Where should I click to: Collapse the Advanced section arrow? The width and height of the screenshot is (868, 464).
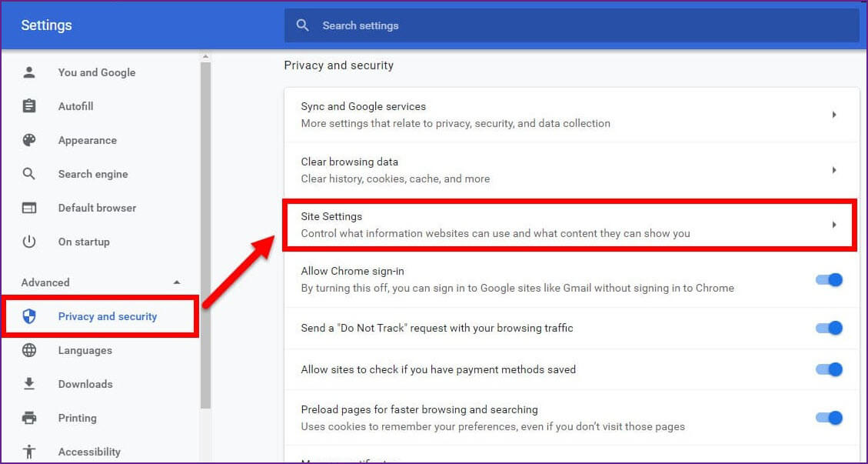click(177, 282)
